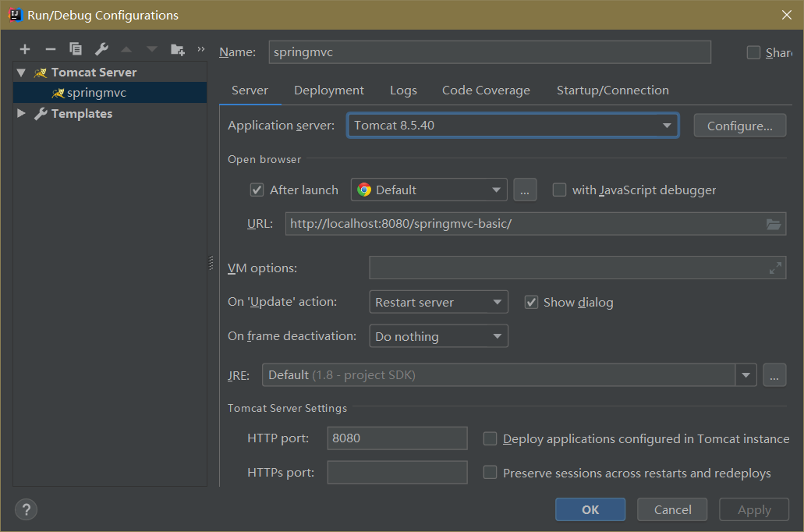The height and width of the screenshot is (532, 804).
Task: Click the help question mark icon
Action: [x=26, y=510]
